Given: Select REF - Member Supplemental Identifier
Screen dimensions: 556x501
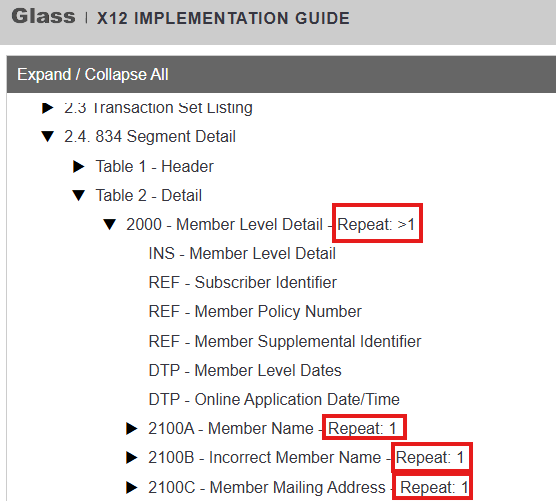Looking at the screenshot, I should point(285,341).
